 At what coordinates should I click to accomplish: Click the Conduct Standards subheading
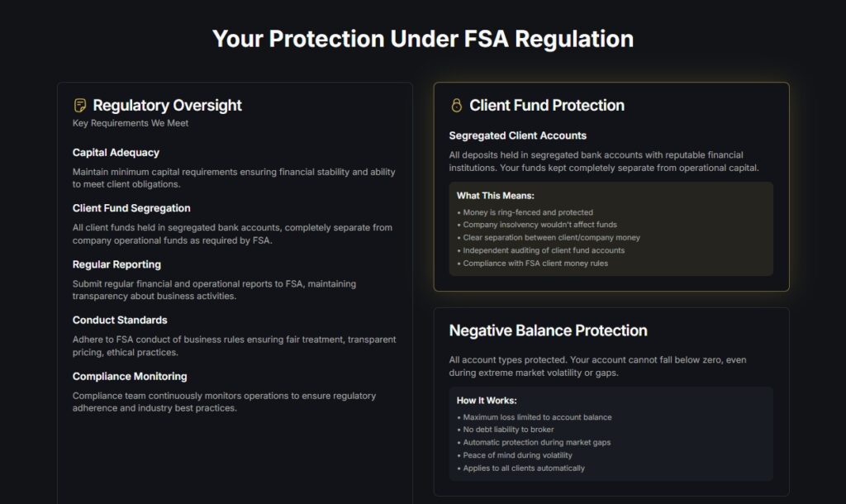pos(120,320)
